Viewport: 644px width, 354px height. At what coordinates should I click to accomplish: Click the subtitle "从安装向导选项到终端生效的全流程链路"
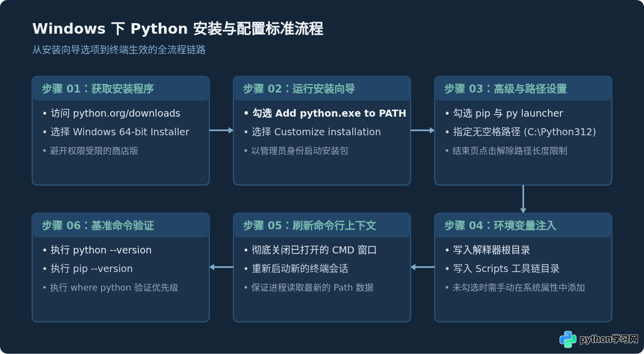click(x=119, y=50)
